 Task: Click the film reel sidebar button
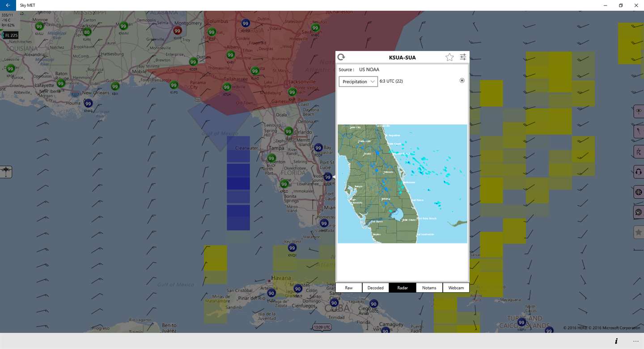point(639,192)
